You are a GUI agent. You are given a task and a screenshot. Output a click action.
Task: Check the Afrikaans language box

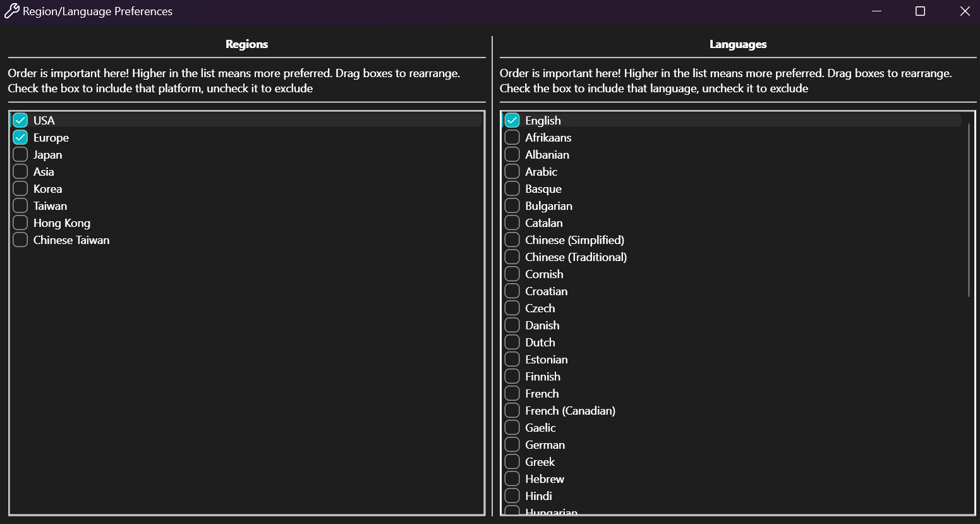click(x=512, y=137)
